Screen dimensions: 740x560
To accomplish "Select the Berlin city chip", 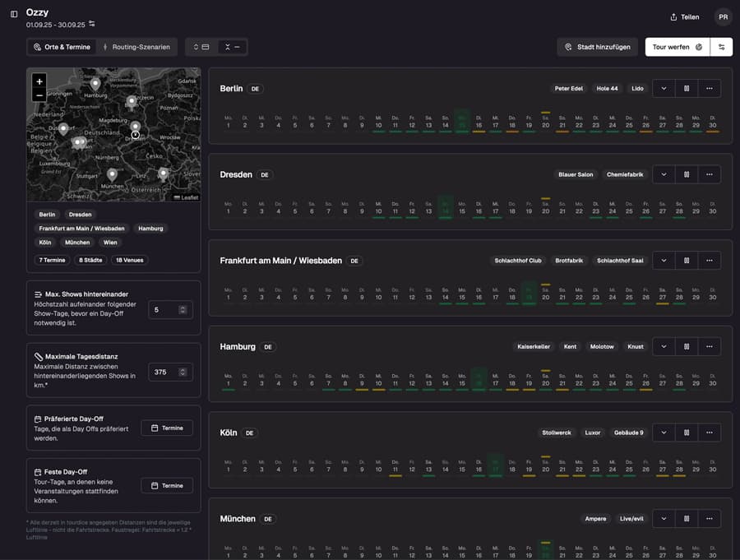I will pyautogui.click(x=47, y=215).
